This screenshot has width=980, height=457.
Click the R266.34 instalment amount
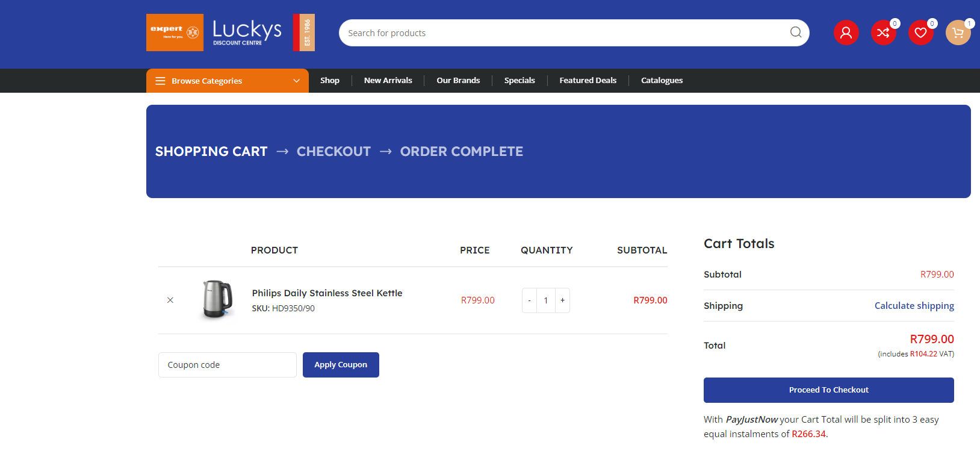click(x=808, y=434)
